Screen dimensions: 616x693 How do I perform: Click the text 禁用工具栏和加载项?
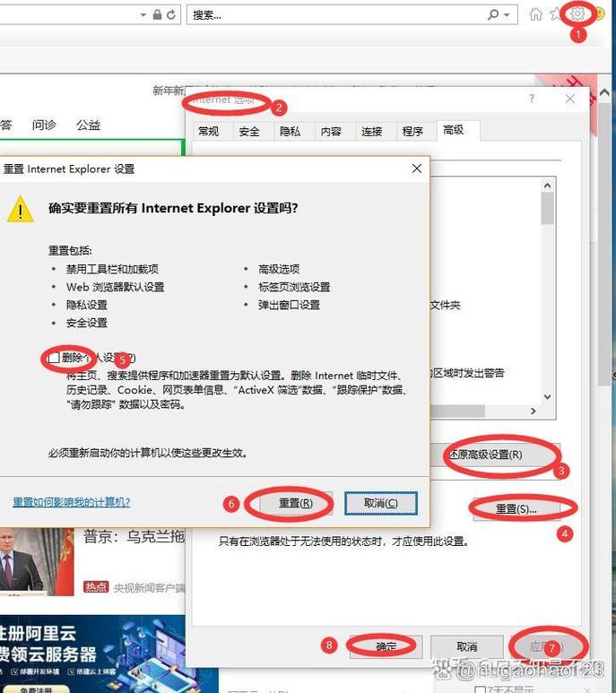pyautogui.click(x=112, y=269)
